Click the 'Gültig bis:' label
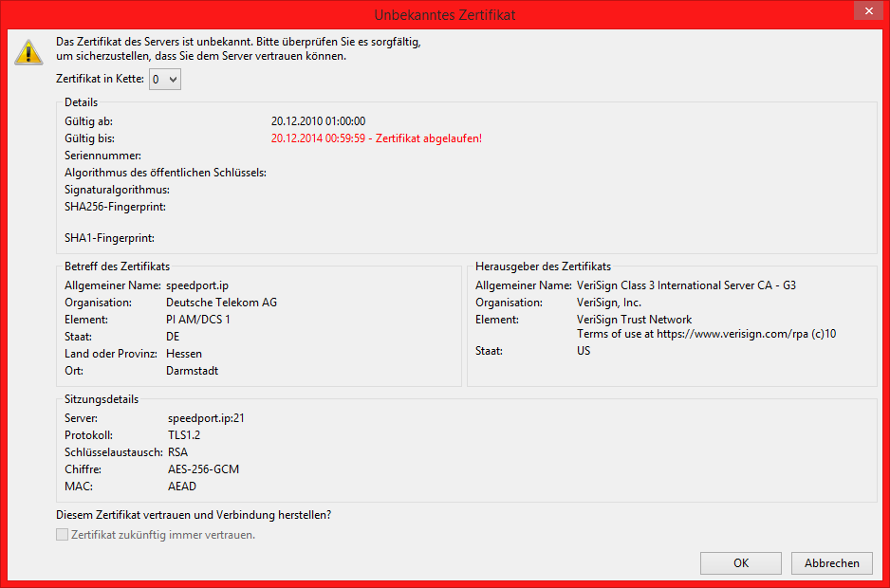This screenshot has width=890, height=588. 90,138
